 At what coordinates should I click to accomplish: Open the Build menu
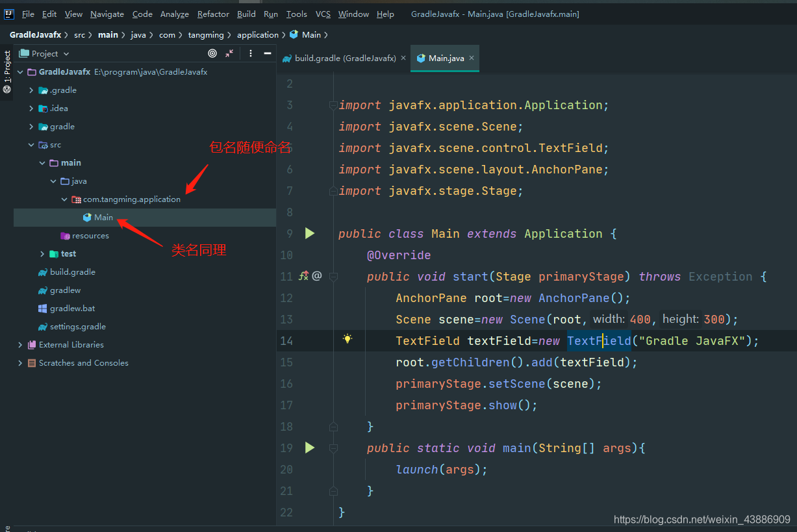246,14
